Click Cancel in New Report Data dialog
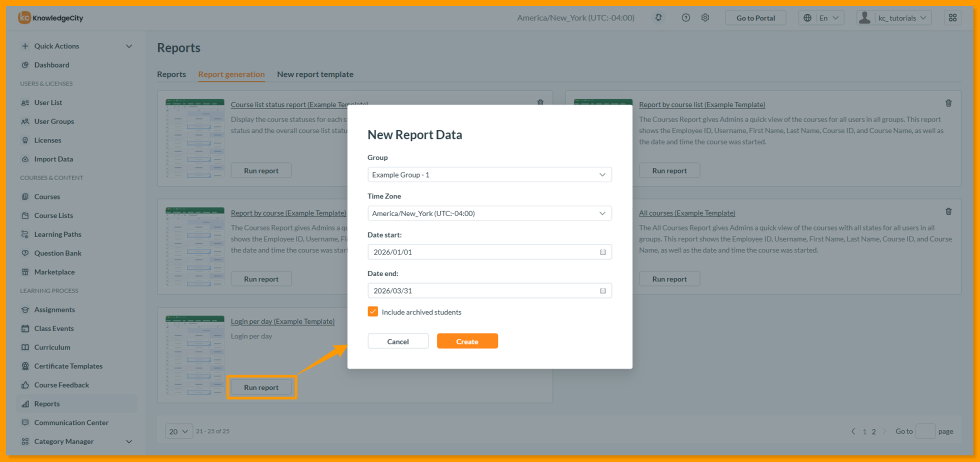Viewport: 980px width, 462px height. (x=398, y=341)
